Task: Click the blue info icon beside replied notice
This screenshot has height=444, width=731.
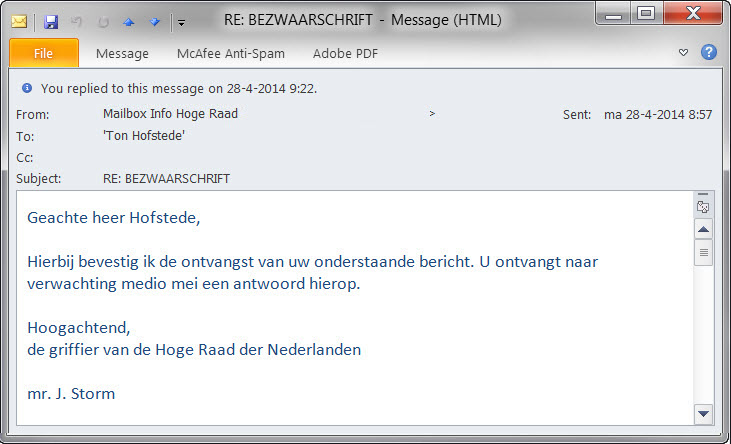Action: 27,88
